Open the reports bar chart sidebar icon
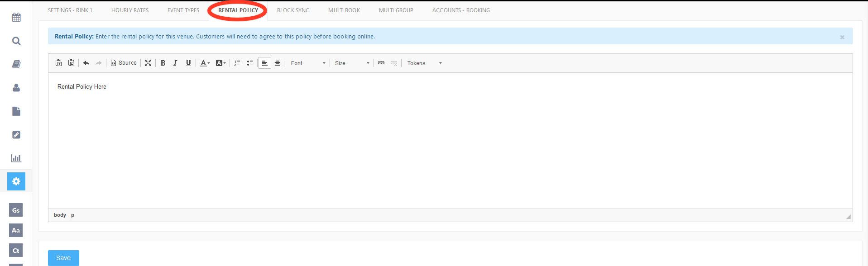The width and height of the screenshot is (868, 266). click(16, 158)
